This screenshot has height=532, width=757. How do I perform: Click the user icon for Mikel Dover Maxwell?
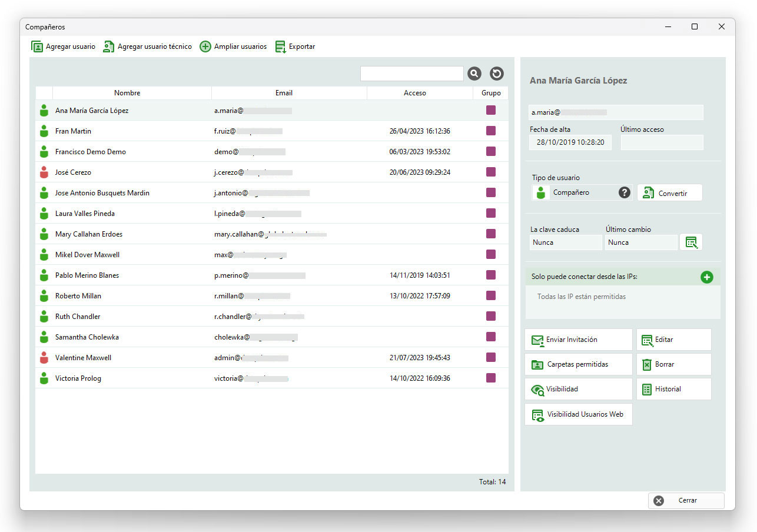[x=44, y=255]
